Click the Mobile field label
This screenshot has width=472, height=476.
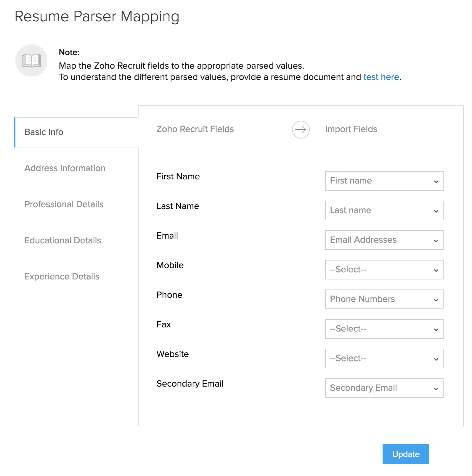click(x=170, y=265)
